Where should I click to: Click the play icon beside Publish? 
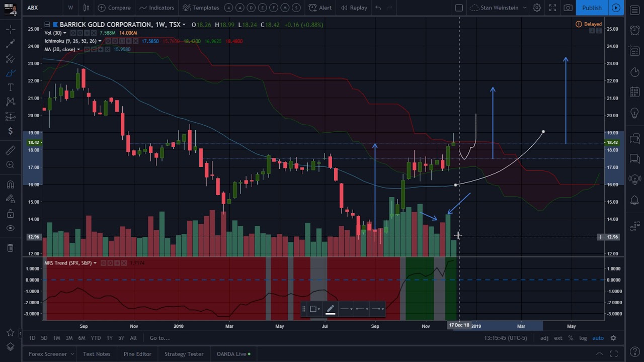pos(616,8)
